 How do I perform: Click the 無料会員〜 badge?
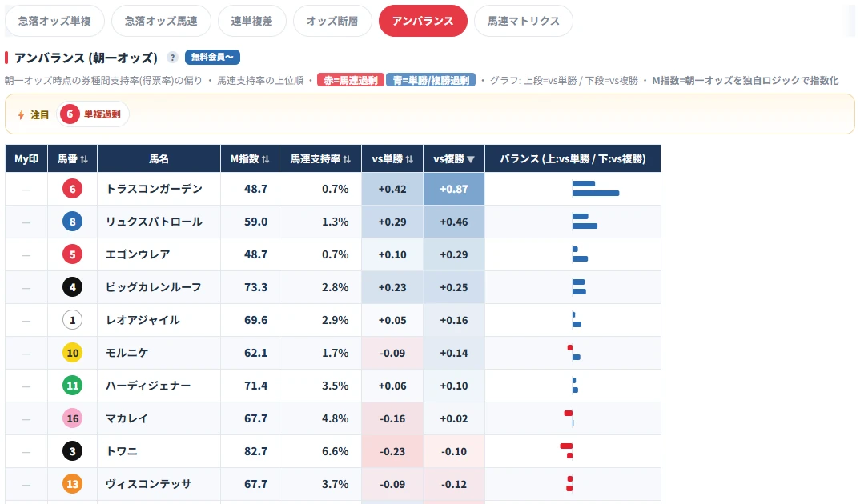[x=212, y=58]
